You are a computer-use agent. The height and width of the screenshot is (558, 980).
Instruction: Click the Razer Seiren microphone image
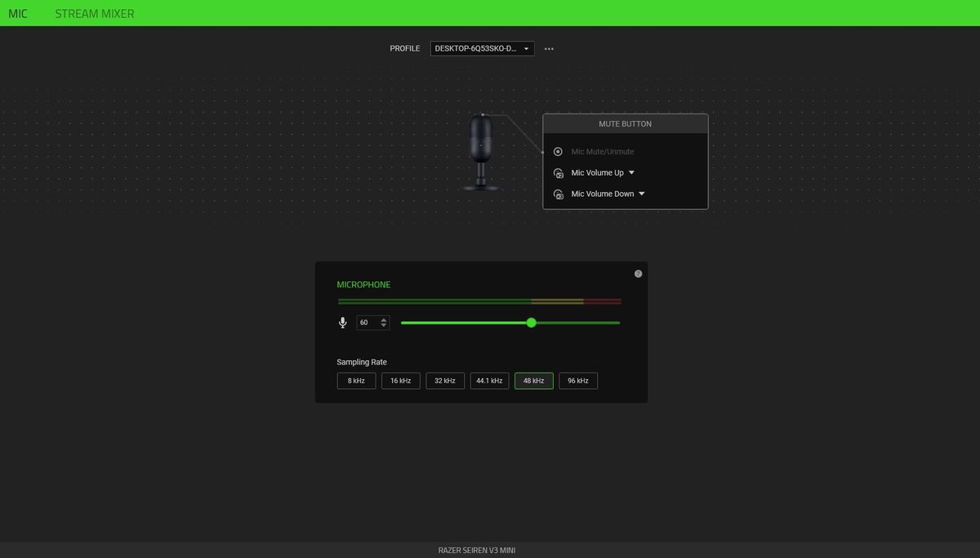point(480,155)
